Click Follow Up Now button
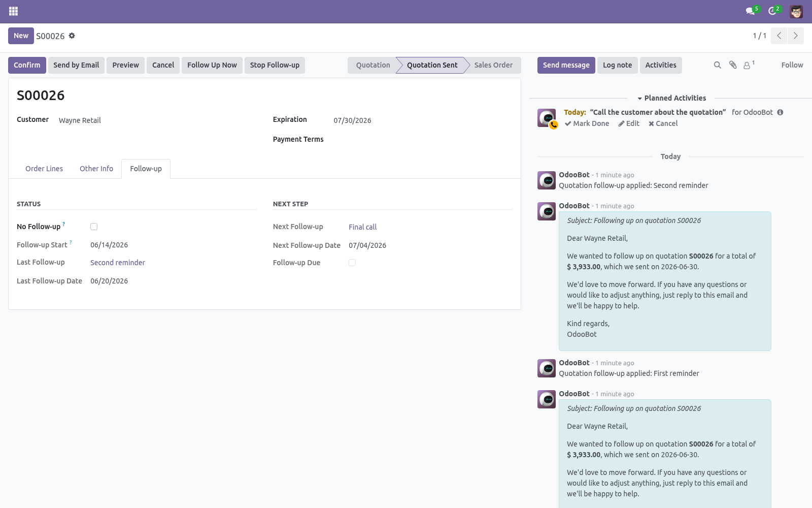 212,65
